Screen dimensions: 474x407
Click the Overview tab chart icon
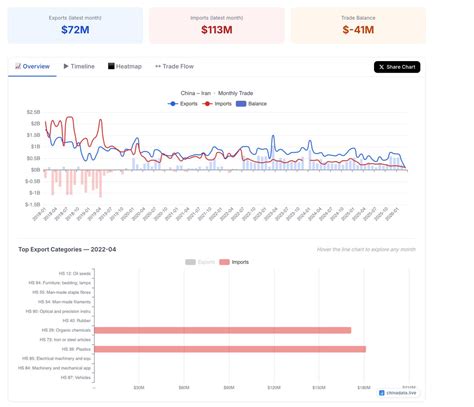click(x=18, y=66)
